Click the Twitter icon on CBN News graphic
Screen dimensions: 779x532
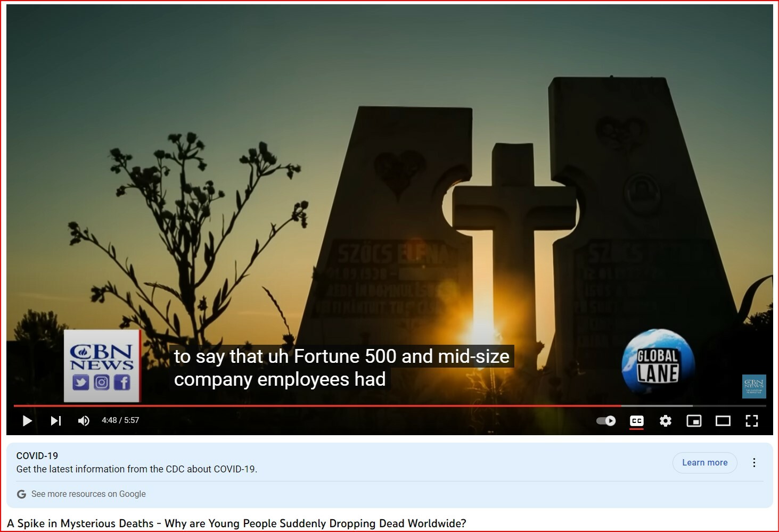point(80,383)
